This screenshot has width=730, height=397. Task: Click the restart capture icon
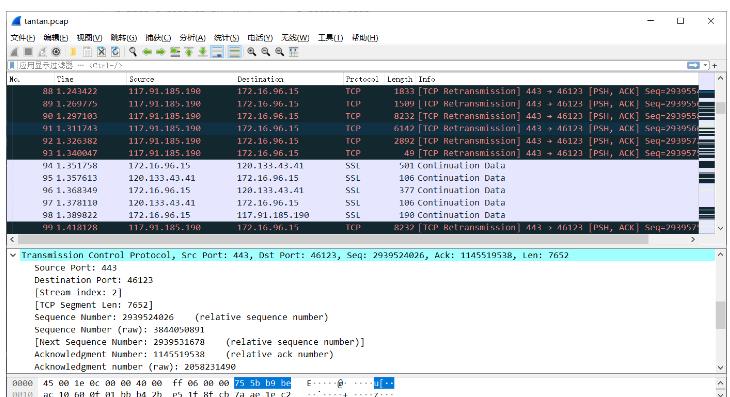pos(42,52)
